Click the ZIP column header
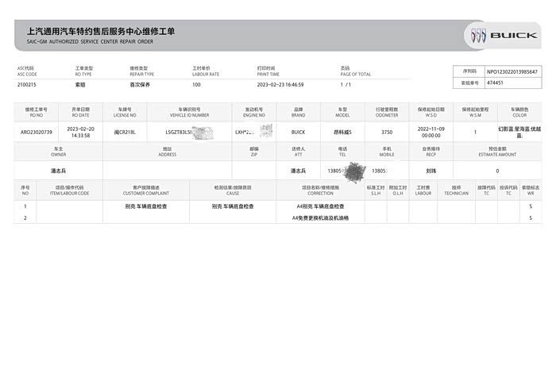 tap(254, 152)
